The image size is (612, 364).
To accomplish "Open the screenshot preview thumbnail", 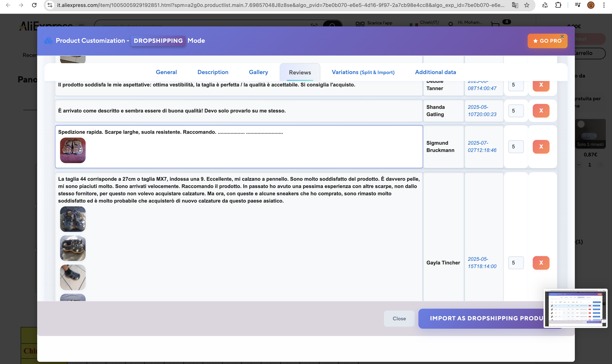I will point(575,308).
